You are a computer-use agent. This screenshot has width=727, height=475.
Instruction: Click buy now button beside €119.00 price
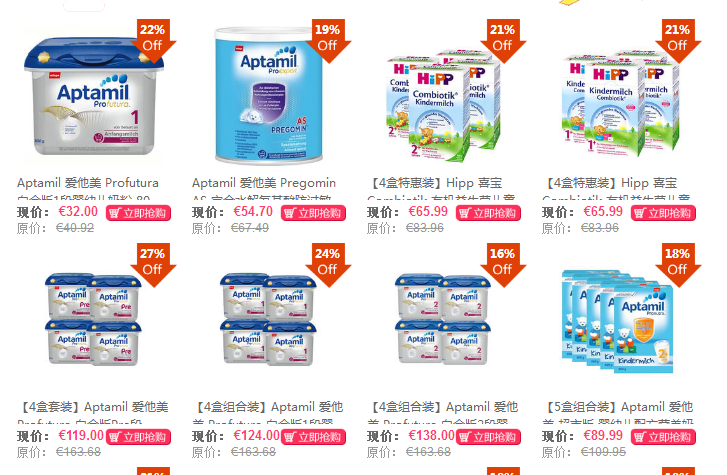[138, 437]
